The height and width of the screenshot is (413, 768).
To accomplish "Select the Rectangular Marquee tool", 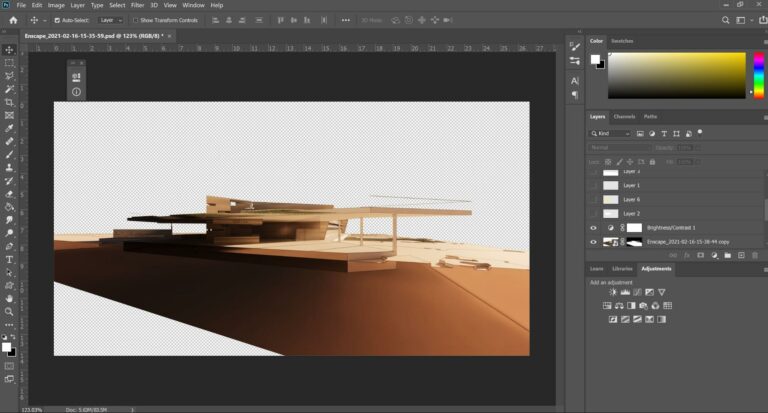I will click(9, 63).
